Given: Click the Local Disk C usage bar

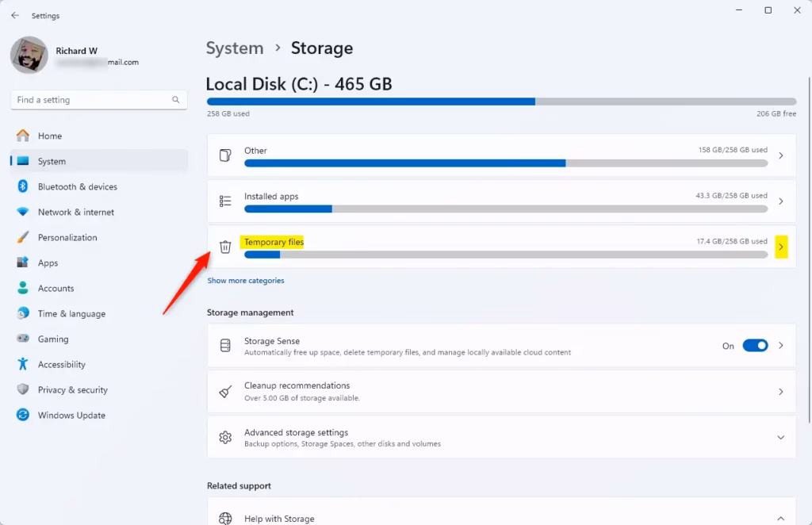Looking at the screenshot, I should 501,102.
